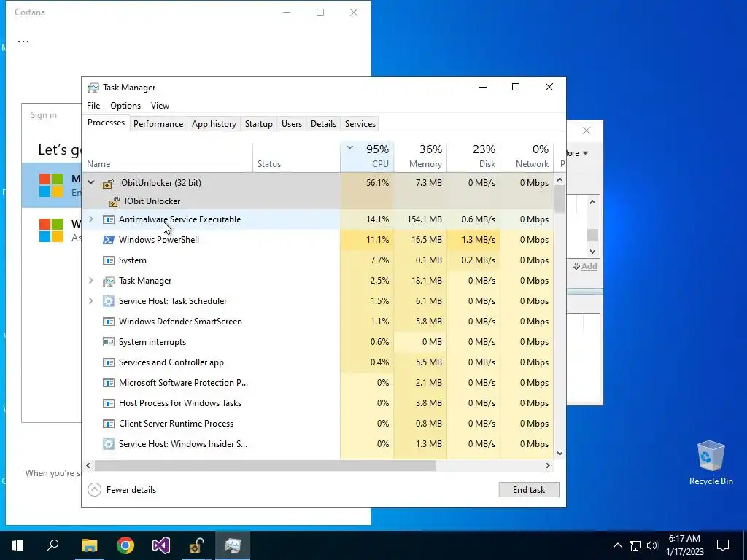Sort by the Disk column header
This screenshot has height=560, width=747.
[x=474, y=157]
